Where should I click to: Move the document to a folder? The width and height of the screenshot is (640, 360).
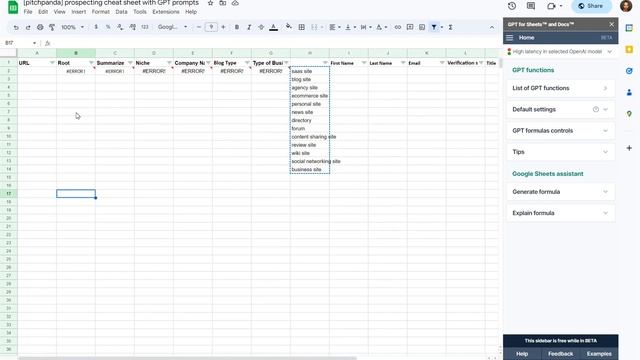pyautogui.click(x=223, y=3)
